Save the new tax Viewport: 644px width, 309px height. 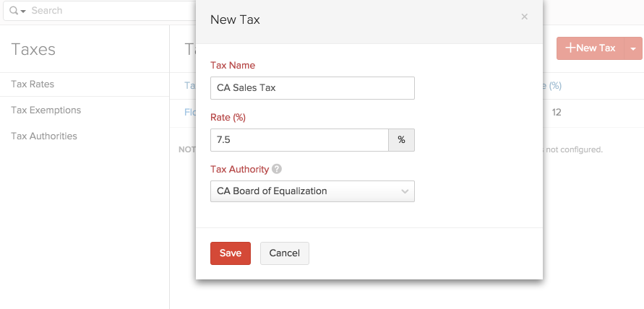pos(231,253)
